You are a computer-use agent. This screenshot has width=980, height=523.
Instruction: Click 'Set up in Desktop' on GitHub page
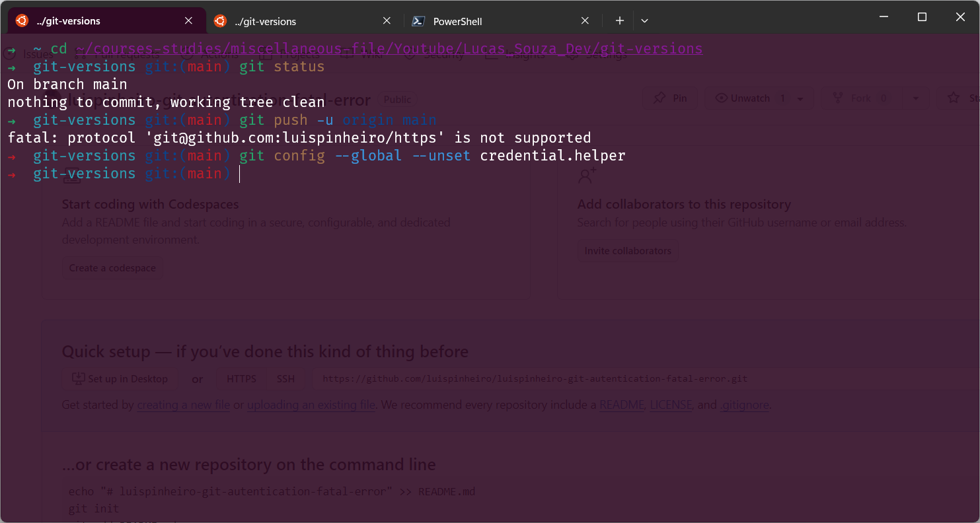[x=120, y=379]
